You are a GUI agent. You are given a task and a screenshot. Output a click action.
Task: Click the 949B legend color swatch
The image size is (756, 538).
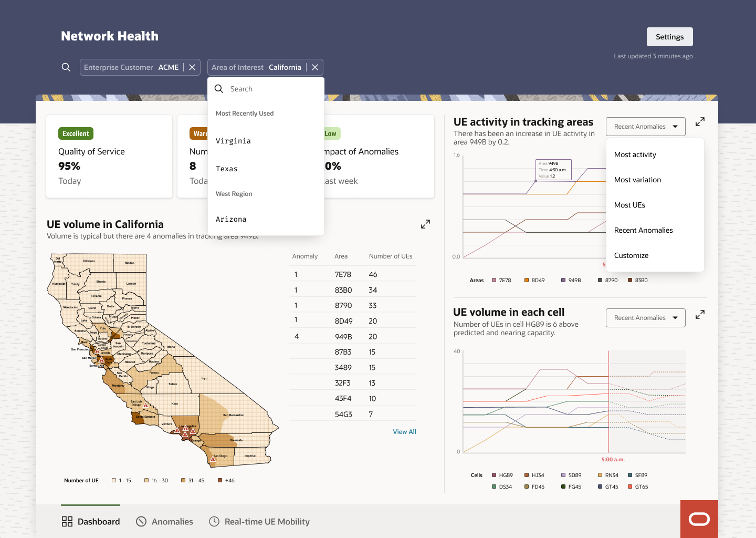[x=563, y=281]
